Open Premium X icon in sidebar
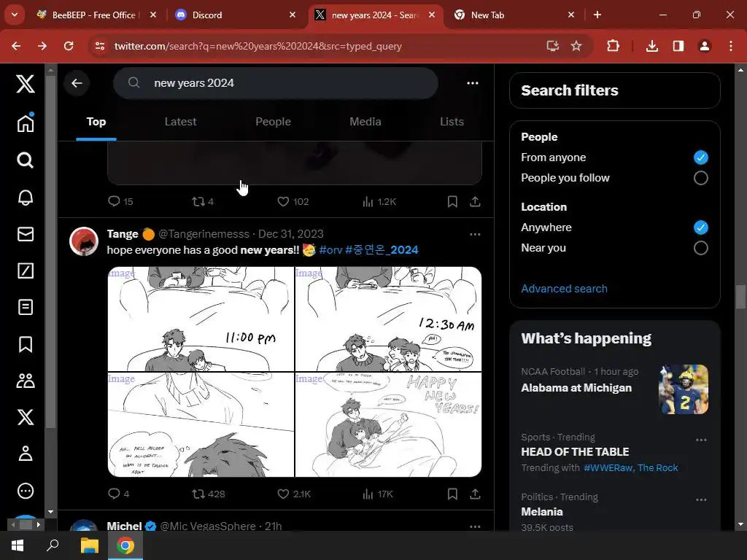This screenshot has height=560, width=747. 26,417
